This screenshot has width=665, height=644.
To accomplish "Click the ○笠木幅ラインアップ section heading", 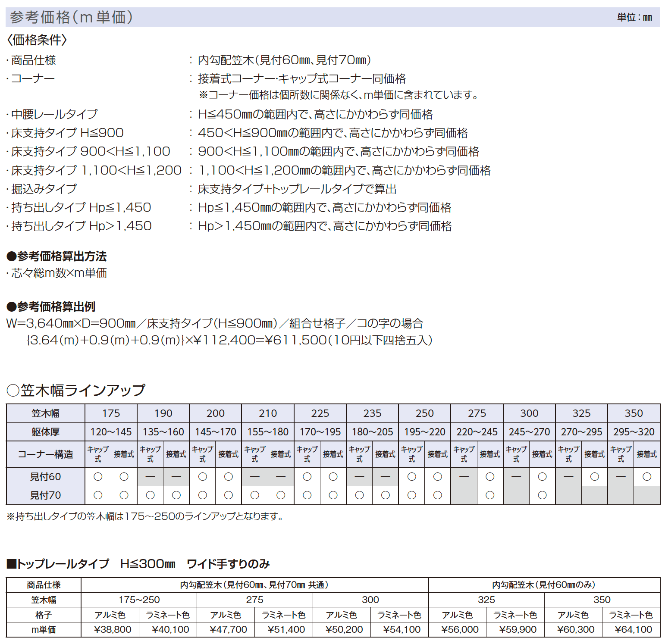I will tap(76, 390).
